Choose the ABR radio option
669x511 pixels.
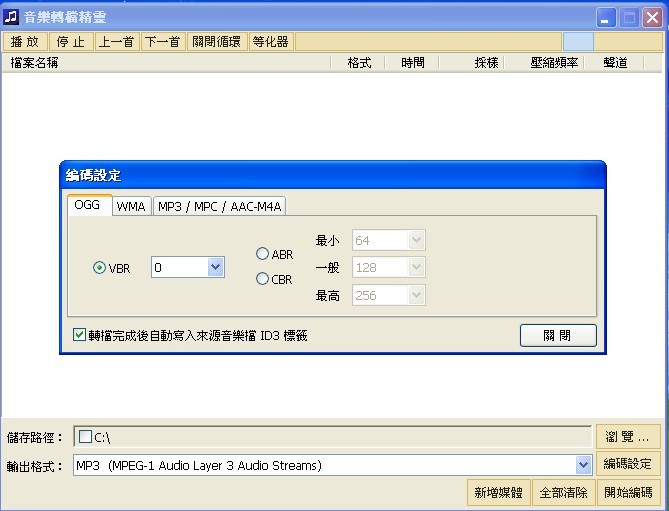point(263,254)
